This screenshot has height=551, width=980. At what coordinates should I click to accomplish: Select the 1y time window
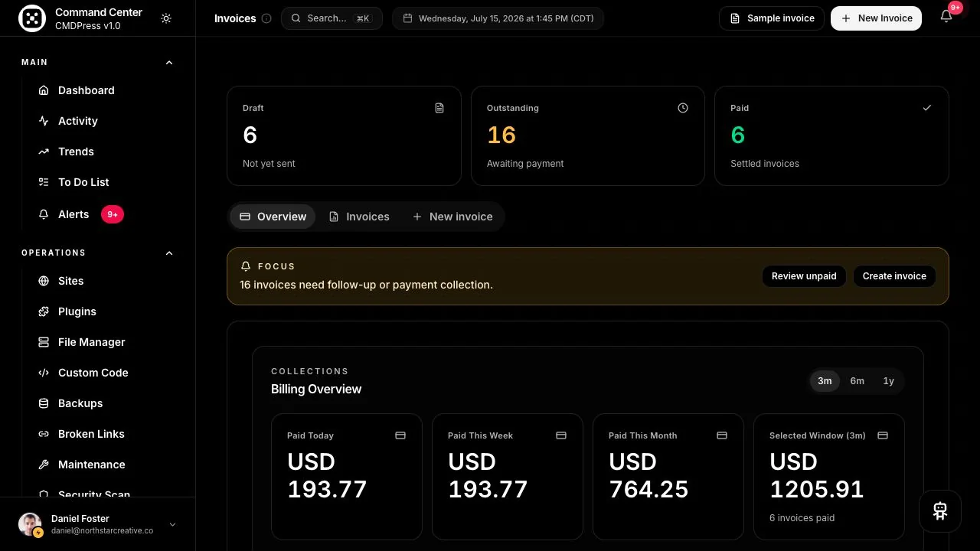coord(888,381)
